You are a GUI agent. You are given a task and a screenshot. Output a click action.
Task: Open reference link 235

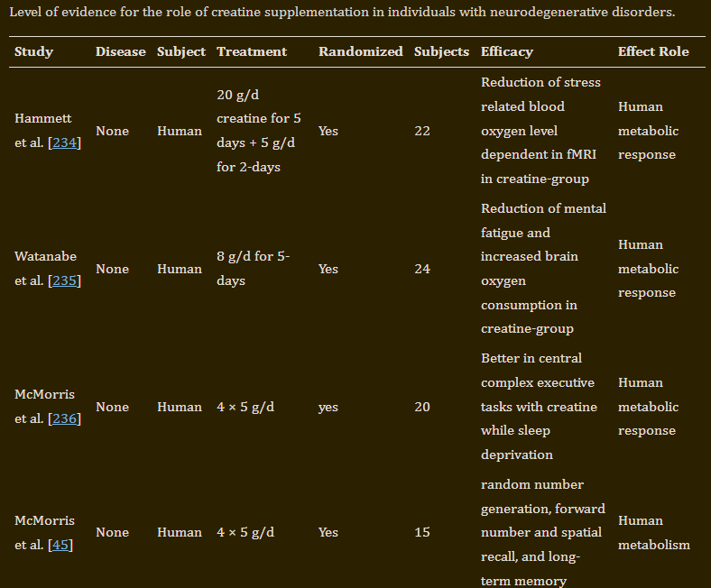[x=64, y=280]
